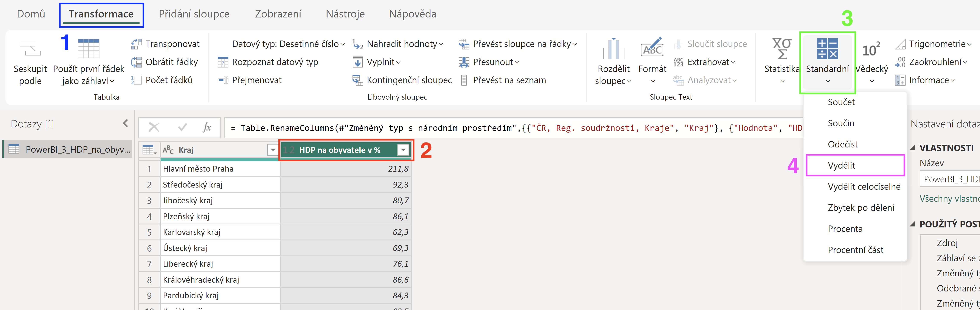Open HDP na obyvatele column filter dropdown
The image size is (980, 310).
click(x=403, y=150)
